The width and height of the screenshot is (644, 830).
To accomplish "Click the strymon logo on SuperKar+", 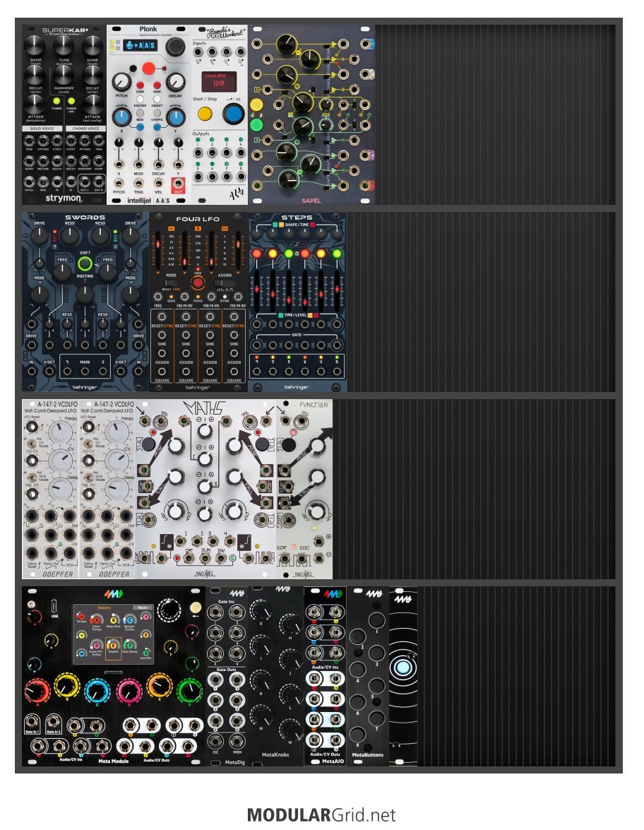I will click(64, 198).
